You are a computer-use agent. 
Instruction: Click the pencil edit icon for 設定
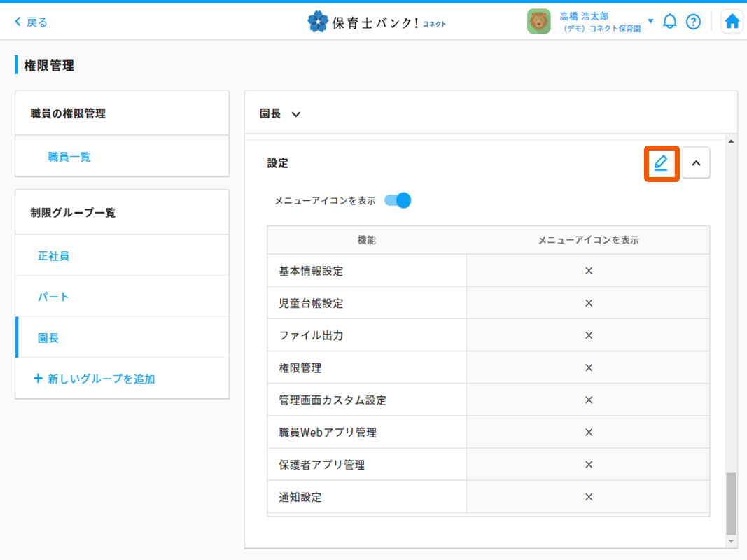click(x=661, y=164)
